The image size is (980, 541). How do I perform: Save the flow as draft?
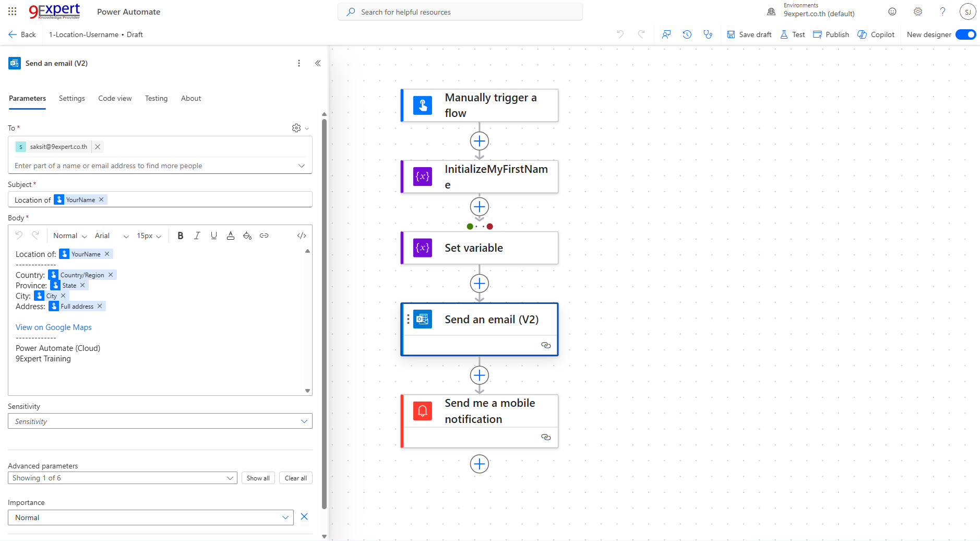pyautogui.click(x=749, y=34)
